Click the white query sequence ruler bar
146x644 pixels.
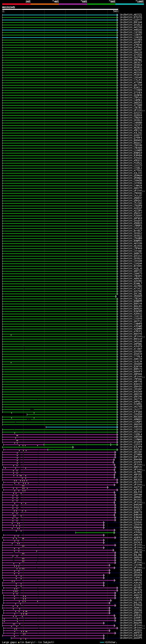(60, 9)
